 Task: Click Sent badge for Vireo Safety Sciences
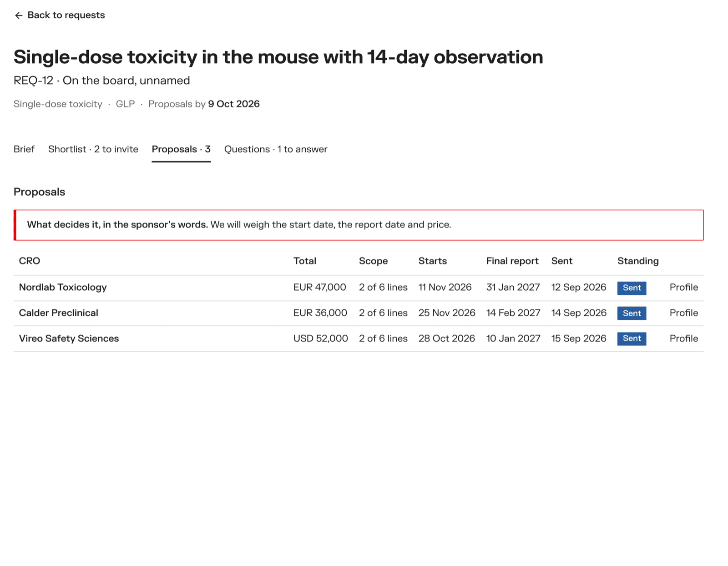click(x=632, y=339)
